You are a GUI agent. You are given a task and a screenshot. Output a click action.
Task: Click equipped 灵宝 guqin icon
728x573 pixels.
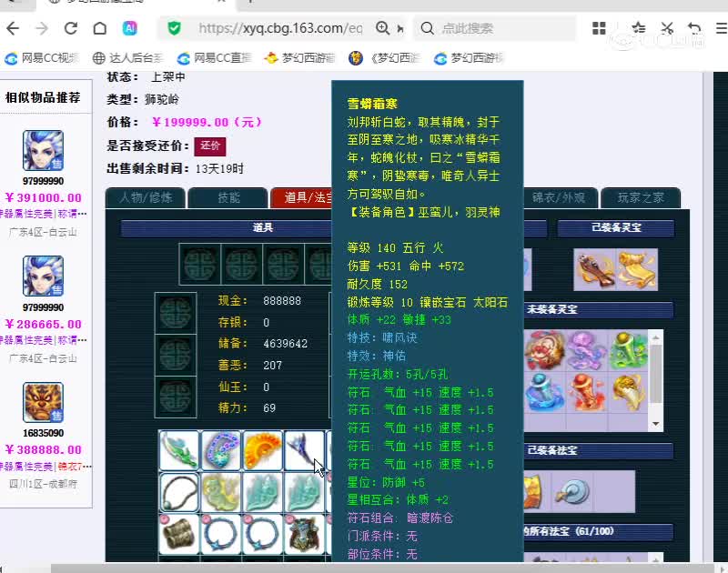click(595, 269)
